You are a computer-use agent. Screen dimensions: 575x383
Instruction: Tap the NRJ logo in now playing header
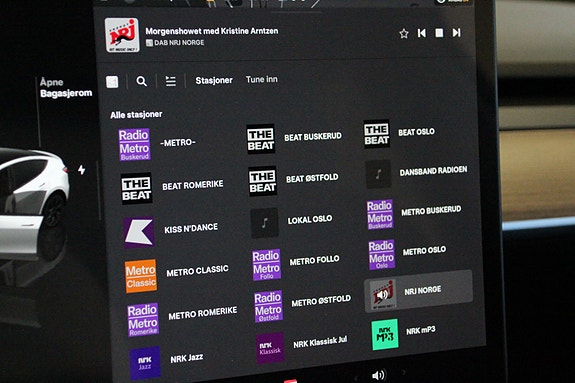pyautogui.click(x=122, y=35)
